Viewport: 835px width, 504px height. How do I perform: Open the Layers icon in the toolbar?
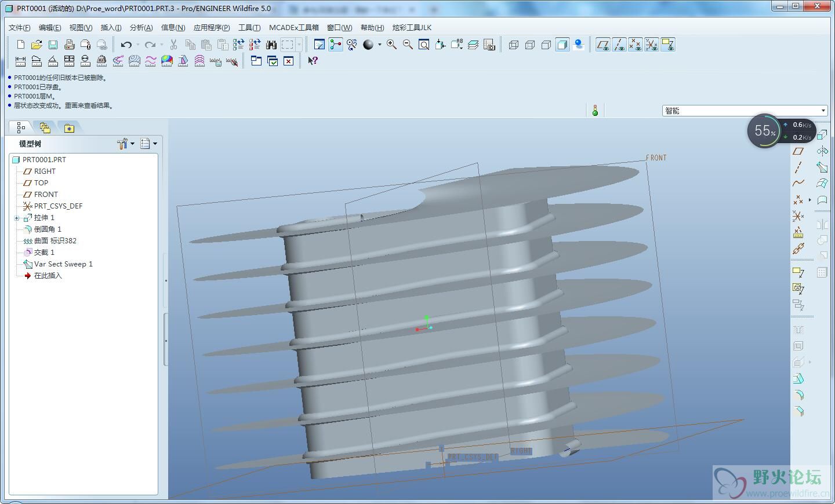[473, 45]
